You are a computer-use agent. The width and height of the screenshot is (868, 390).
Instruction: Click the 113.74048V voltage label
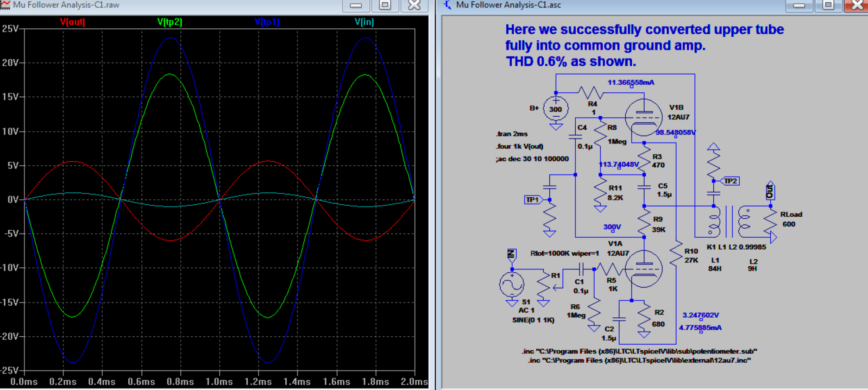619,164
